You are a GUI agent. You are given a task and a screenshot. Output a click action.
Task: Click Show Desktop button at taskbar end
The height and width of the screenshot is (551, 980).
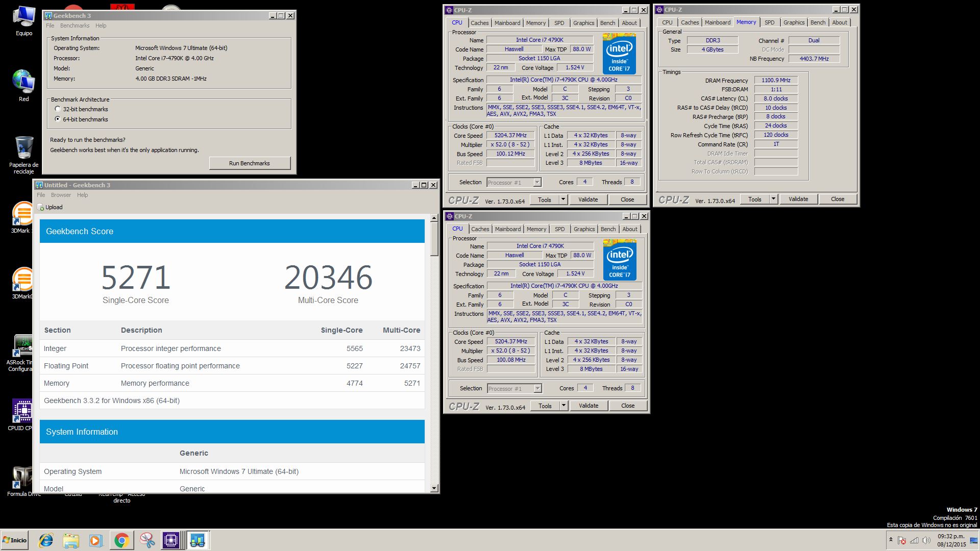click(974, 540)
